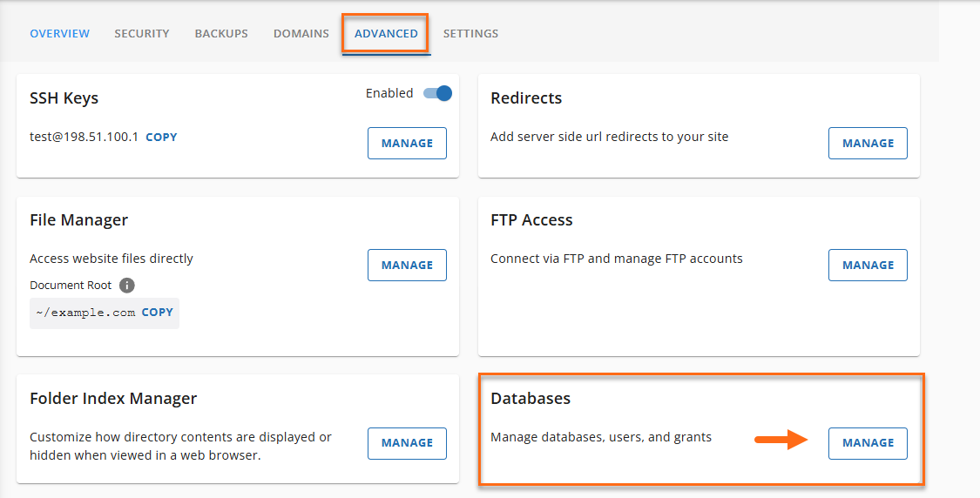
Task: Copy the SSH login test@198.51.100.1
Action: [x=161, y=138]
